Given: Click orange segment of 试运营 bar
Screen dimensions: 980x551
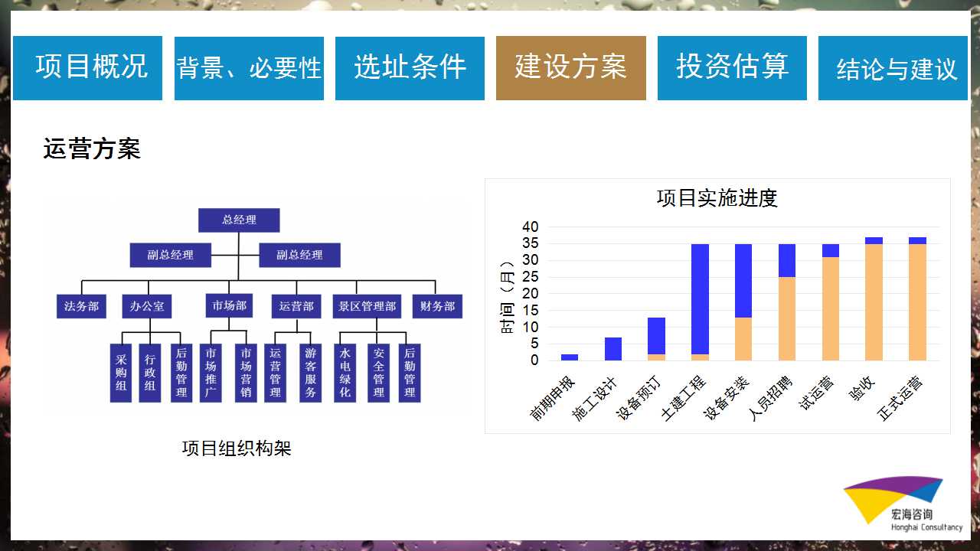Looking at the screenshot, I should pyautogui.click(x=831, y=309).
